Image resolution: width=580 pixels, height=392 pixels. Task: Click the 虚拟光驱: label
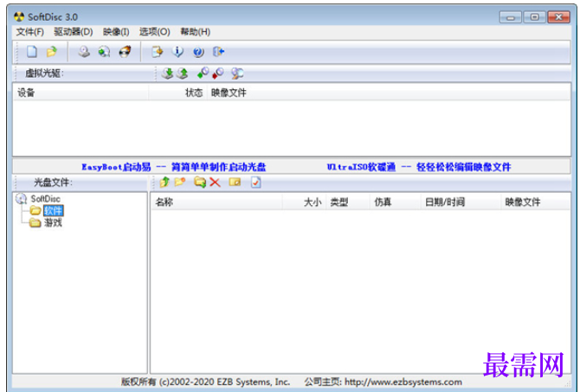pyautogui.click(x=44, y=74)
